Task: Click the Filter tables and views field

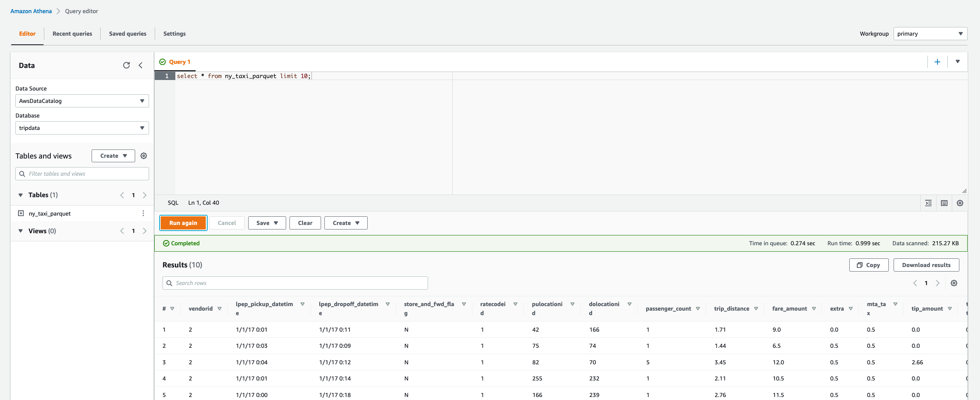Action: point(82,174)
